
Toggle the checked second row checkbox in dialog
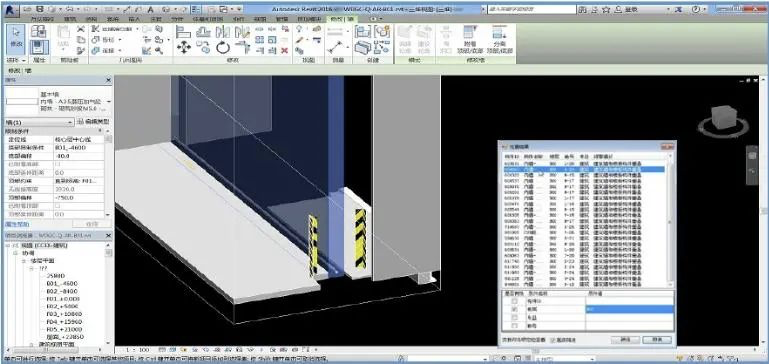point(514,310)
